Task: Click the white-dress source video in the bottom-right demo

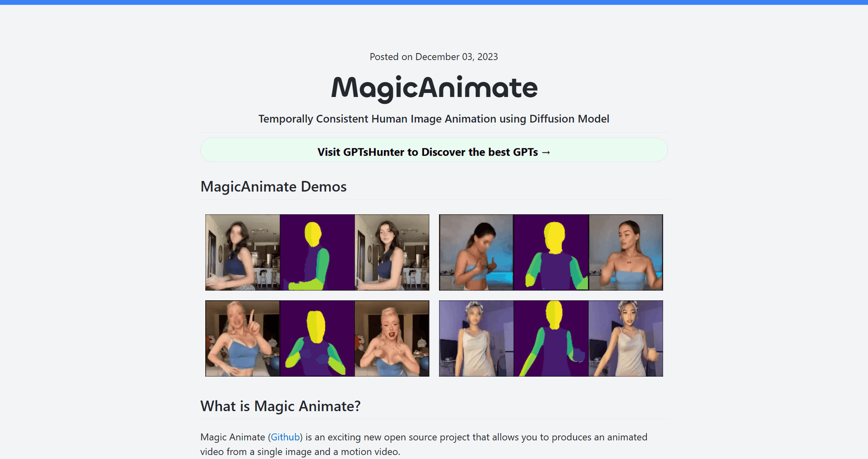Action: pos(476,338)
